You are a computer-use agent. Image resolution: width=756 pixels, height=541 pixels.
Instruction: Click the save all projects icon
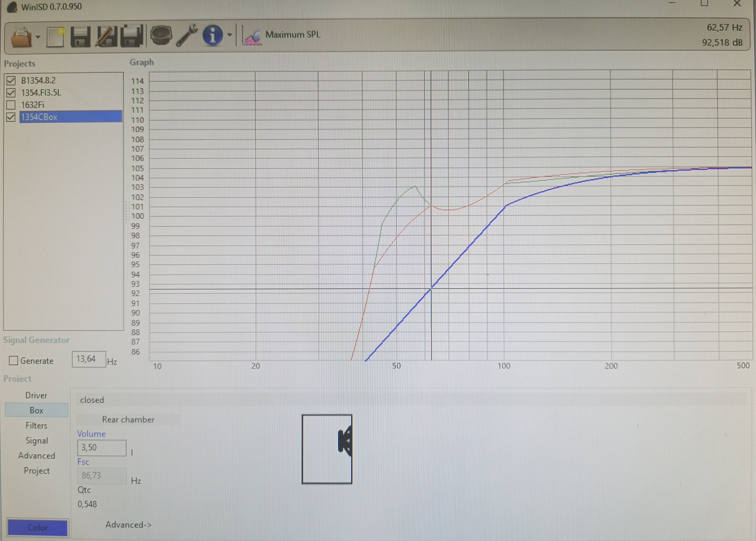point(132,36)
